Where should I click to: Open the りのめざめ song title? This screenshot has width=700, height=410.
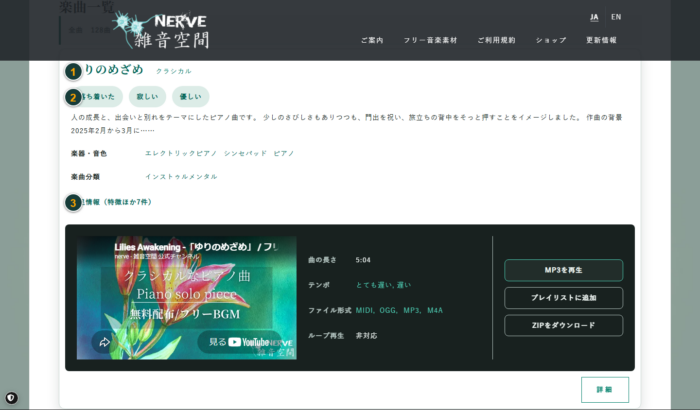113,70
